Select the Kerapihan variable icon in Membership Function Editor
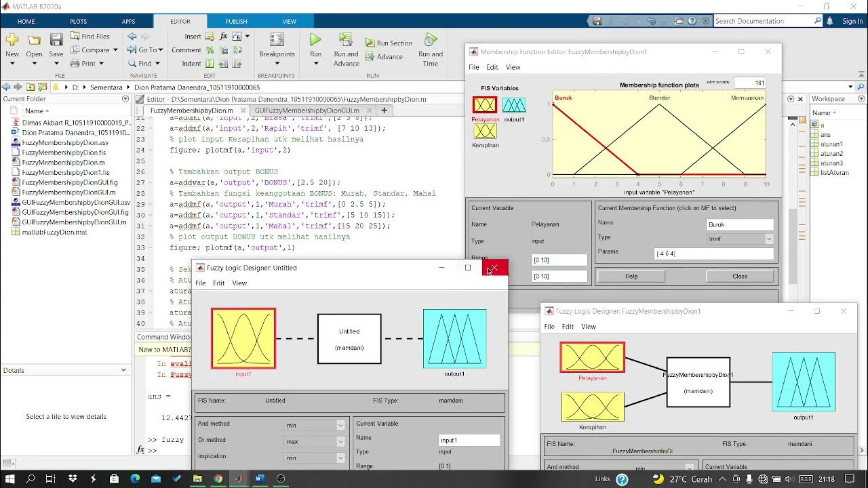Viewport: 868px width, 488px height. tap(485, 131)
